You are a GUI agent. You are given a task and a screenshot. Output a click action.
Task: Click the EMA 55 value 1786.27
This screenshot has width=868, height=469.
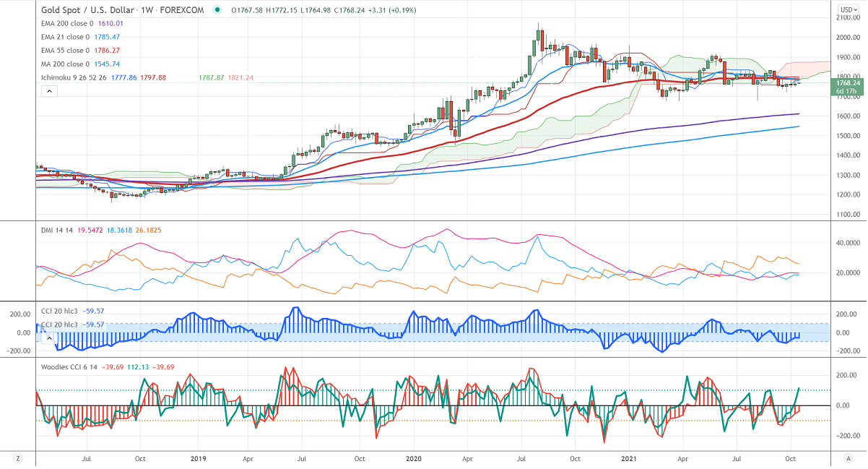click(x=106, y=51)
